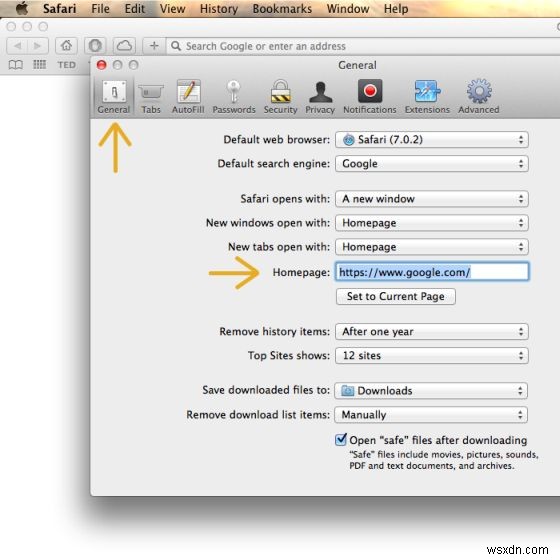Expand the Top Sites shows dropdown
The width and height of the screenshot is (560, 560).
pyautogui.click(x=432, y=355)
